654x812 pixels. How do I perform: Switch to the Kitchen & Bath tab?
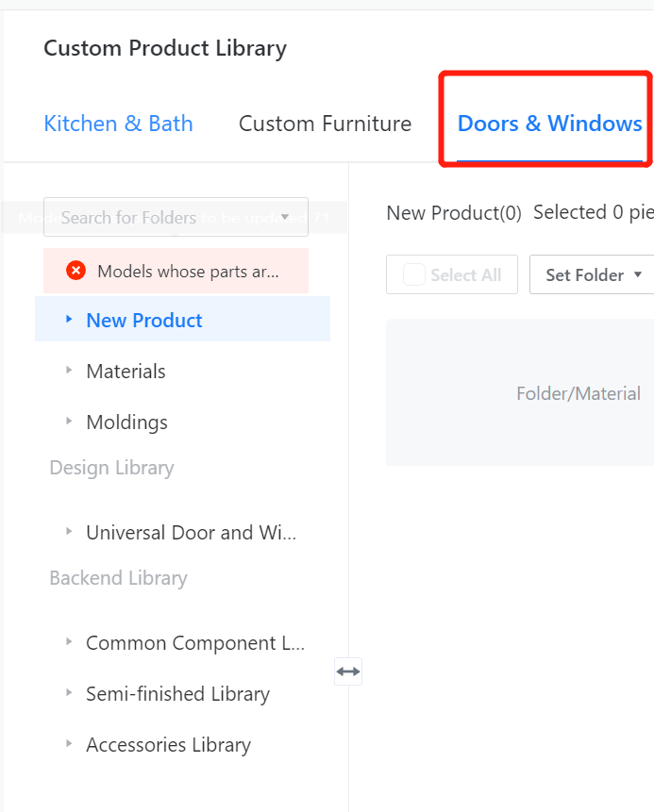point(118,124)
